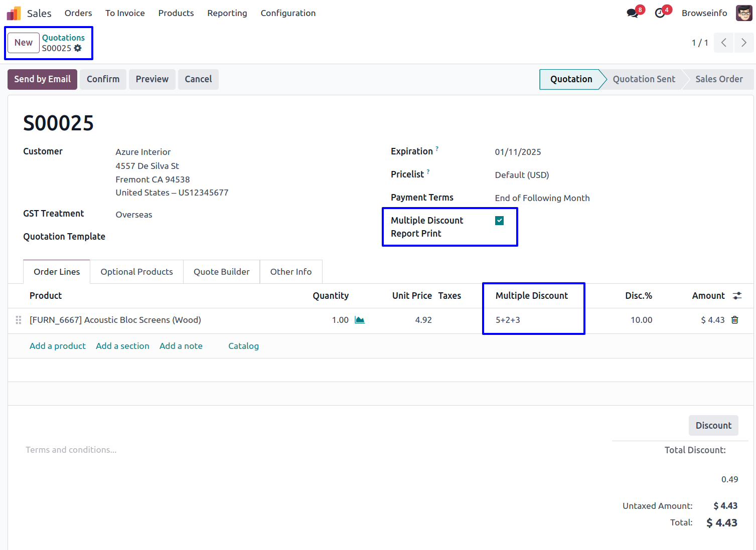
Task: Uncheck Multiple Discount Report Print checkbox
Action: coord(499,221)
